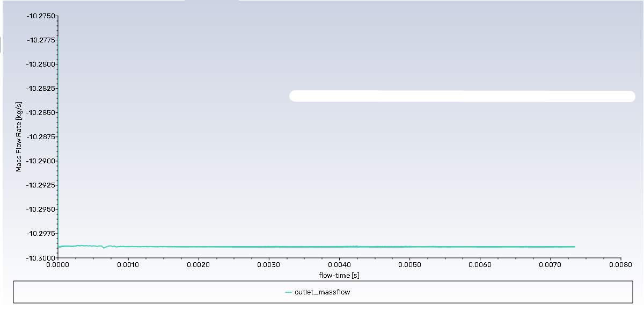The width and height of the screenshot is (644, 310).
Task: Click the 0.0030 x-axis tick label
Action: point(268,265)
